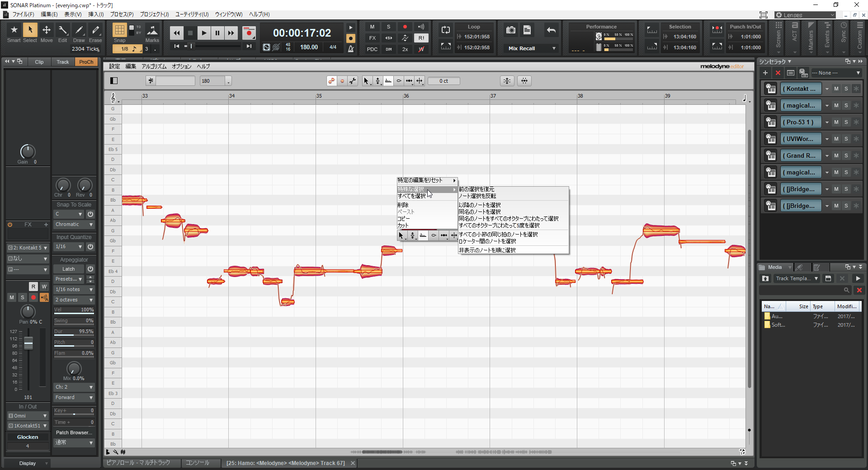Adjust the Gain knob
The width and height of the screenshot is (868, 470).
(x=28, y=152)
